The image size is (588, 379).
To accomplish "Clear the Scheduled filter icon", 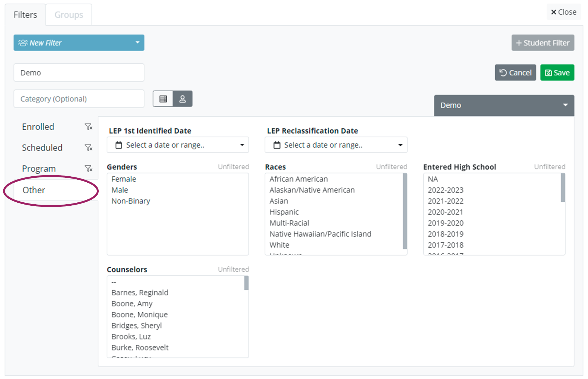I will 88,148.
